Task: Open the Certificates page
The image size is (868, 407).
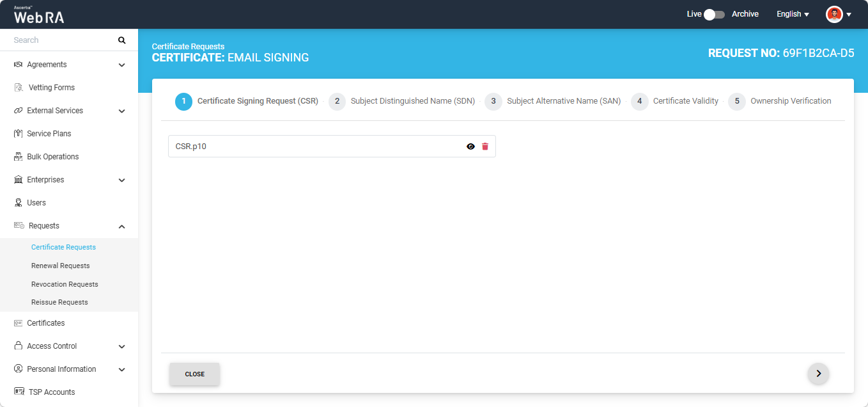Action: [46, 323]
